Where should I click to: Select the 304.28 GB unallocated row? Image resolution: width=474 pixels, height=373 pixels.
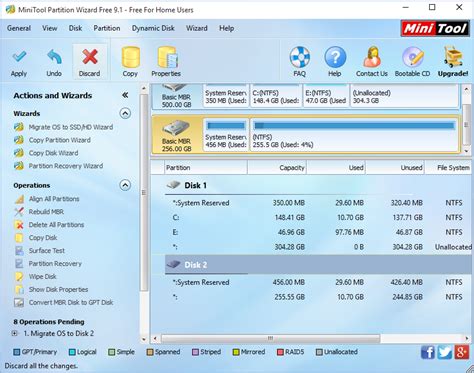coord(318,247)
